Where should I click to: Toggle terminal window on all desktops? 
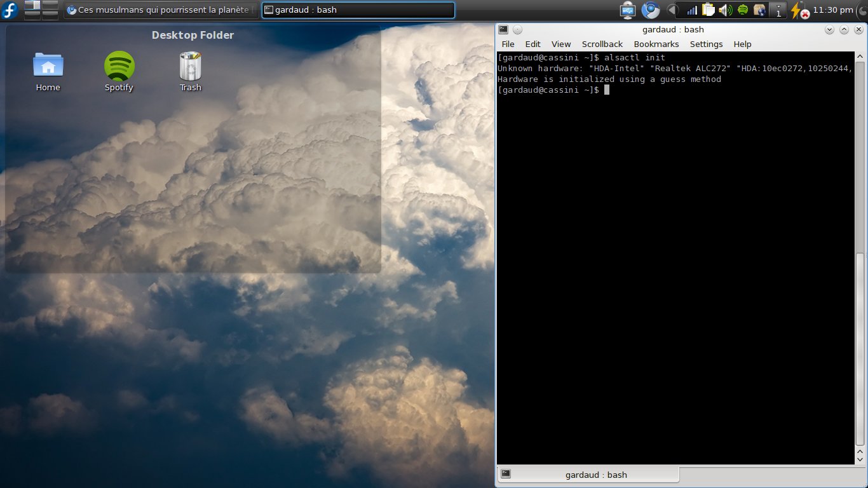[x=517, y=30]
